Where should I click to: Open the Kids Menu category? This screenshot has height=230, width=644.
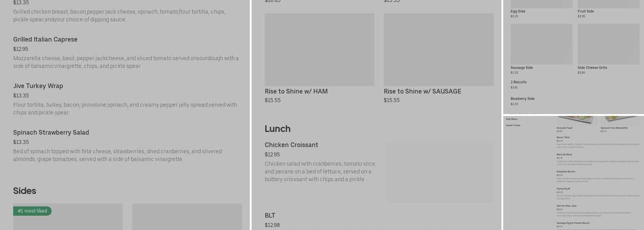[512, 119]
